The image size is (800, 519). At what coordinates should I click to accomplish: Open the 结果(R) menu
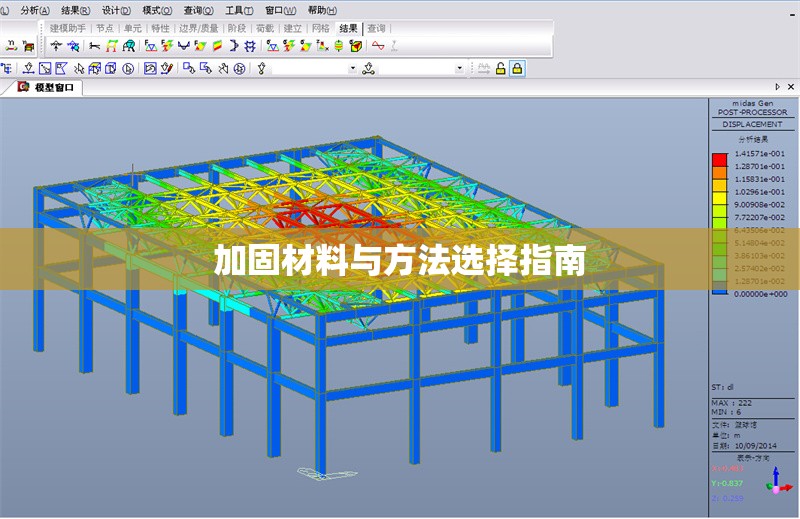tap(76, 9)
